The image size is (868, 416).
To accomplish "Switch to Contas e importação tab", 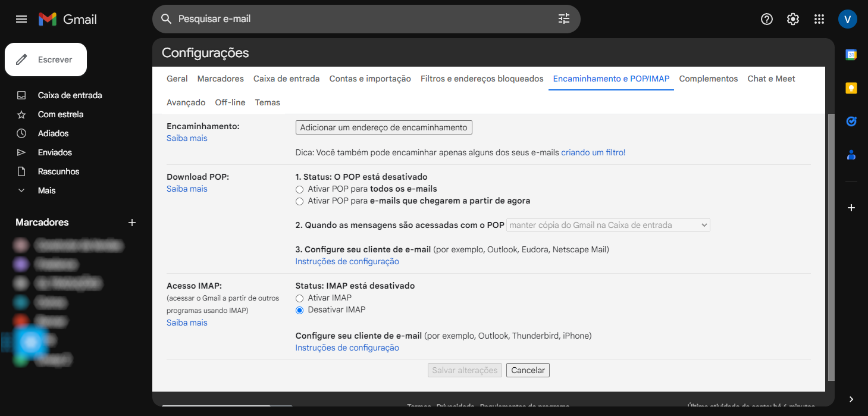I will [x=370, y=79].
